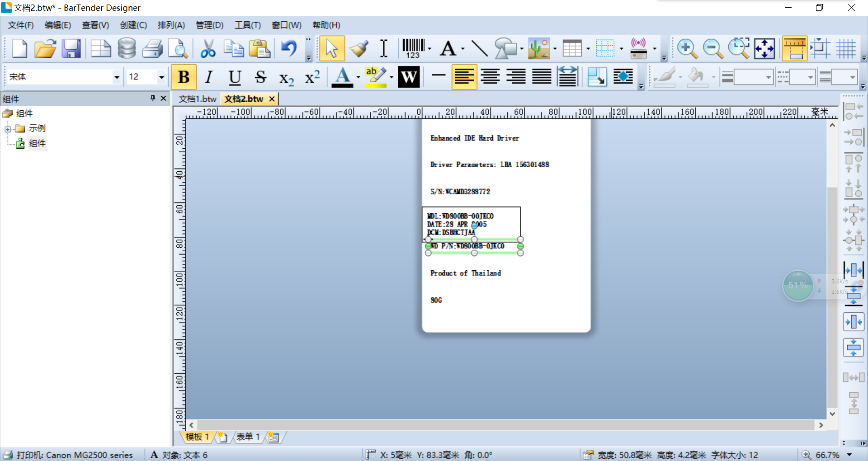The width and height of the screenshot is (868, 461).
Task: Click the vertical scrollbar down arrow
Action: point(832,414)
